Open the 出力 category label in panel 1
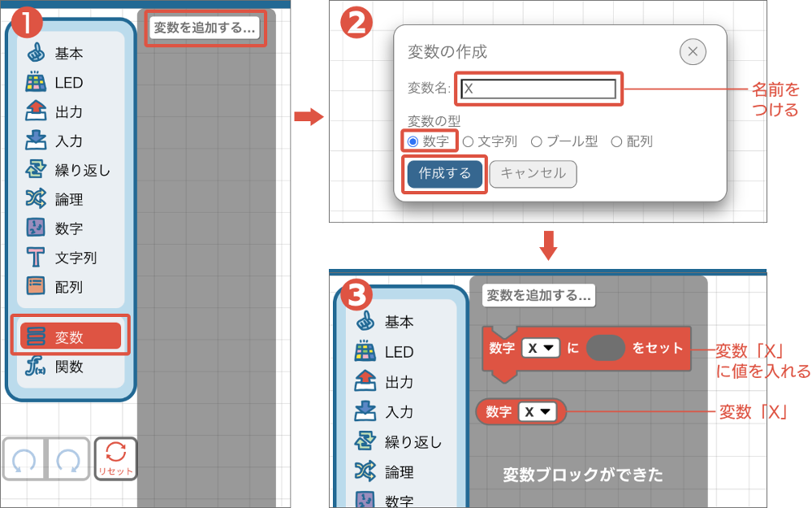Screen dimensions: 812x508 (69, 112)
